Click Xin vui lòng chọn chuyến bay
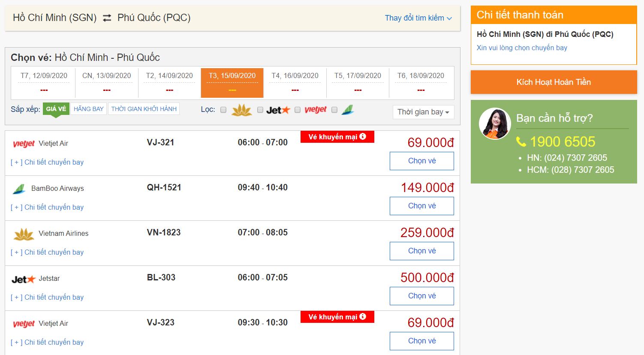 pos(522,48)
